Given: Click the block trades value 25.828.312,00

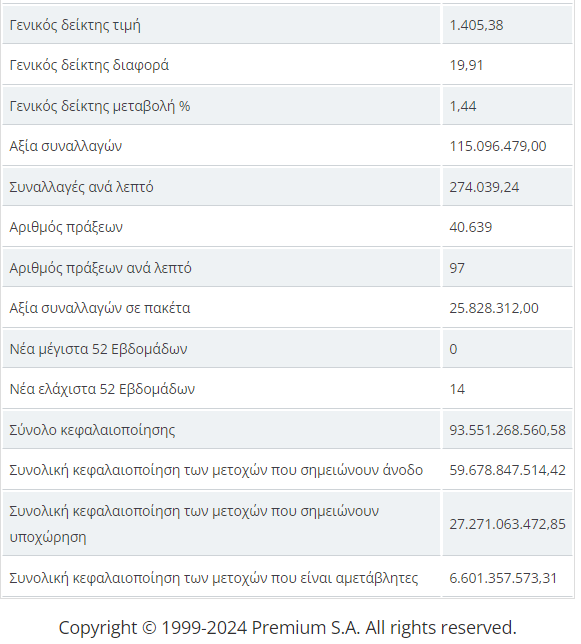Looking at the screenshot, I should (494, 308).
